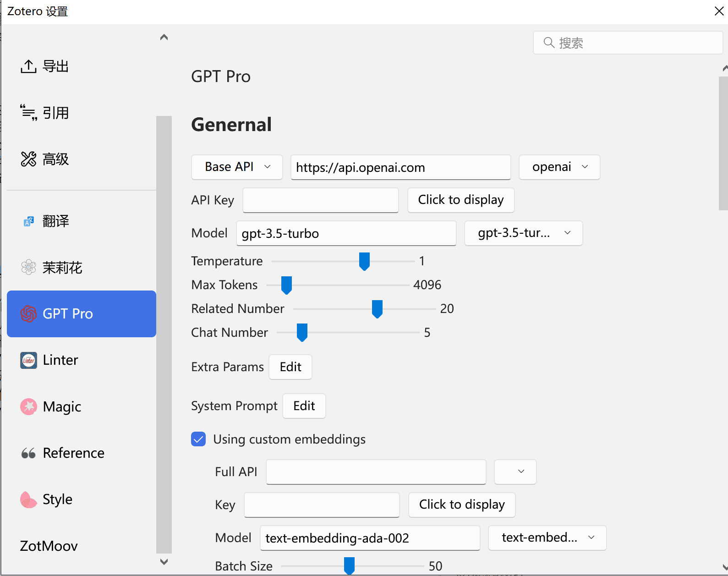Click the Translate (翻译) plugin icon
This screenshot has width=728, height=576.
[28, 221]
